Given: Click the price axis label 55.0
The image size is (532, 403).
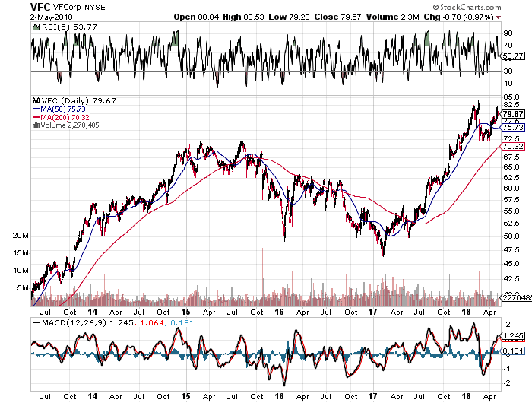Looking at the screenshot, I should click(511, 211).
